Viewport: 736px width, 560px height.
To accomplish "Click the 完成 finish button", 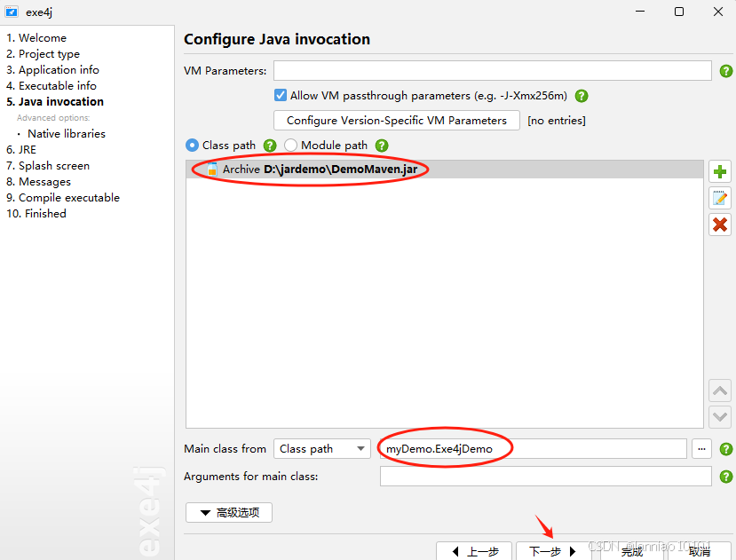I will coord(631,551).
